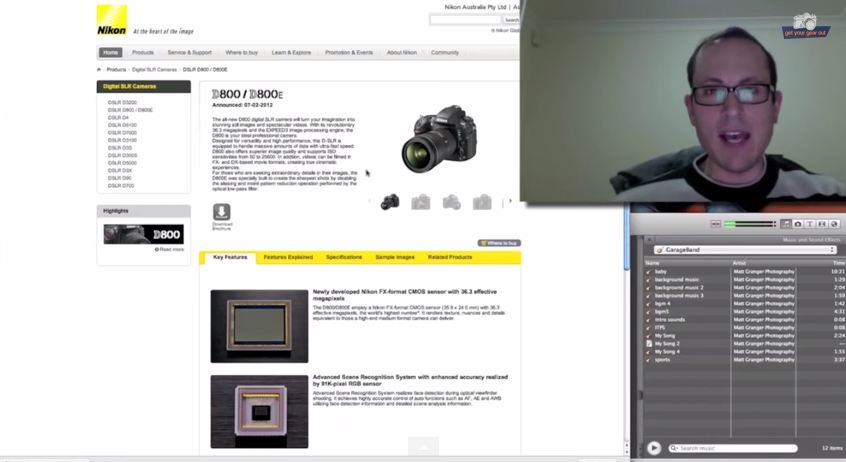The height and width of the screenshot is (462, 846).
Task: Switch to the Specifications tab
Action: (344, 257)
